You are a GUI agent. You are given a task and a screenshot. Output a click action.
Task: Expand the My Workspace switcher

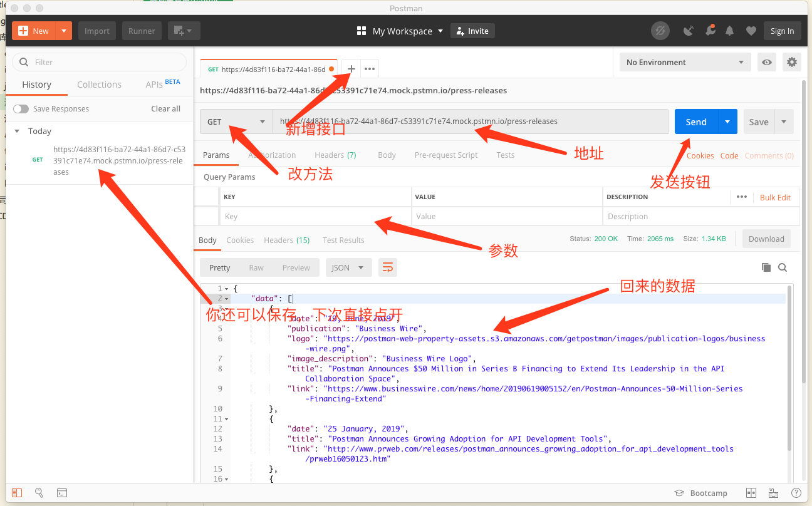coord(400,31)
